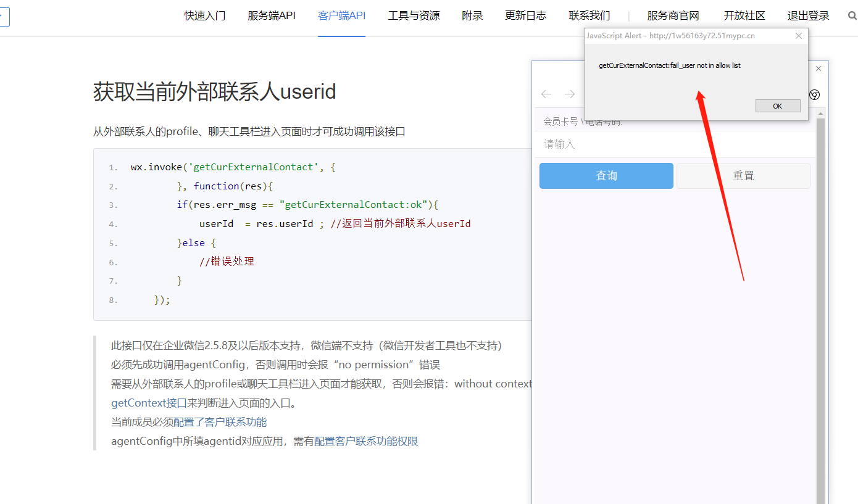Click the back arrow in the embedded browser window

click(x=546, y=94)
